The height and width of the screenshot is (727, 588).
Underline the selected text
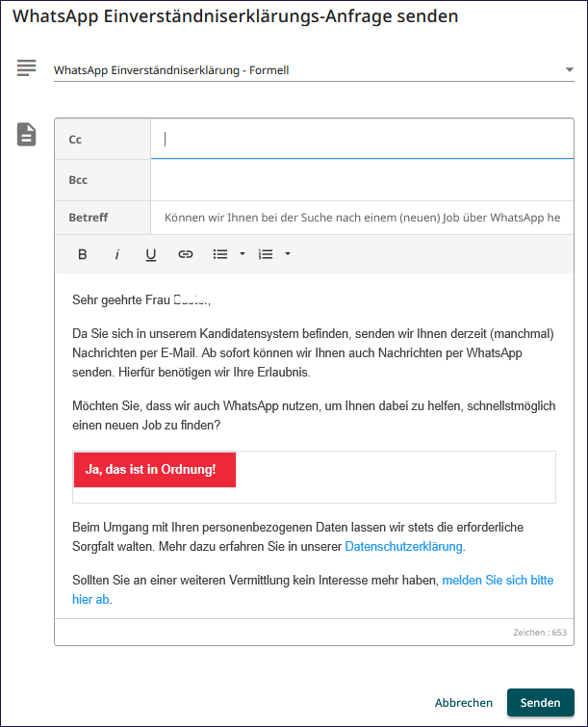coord(150,254)
